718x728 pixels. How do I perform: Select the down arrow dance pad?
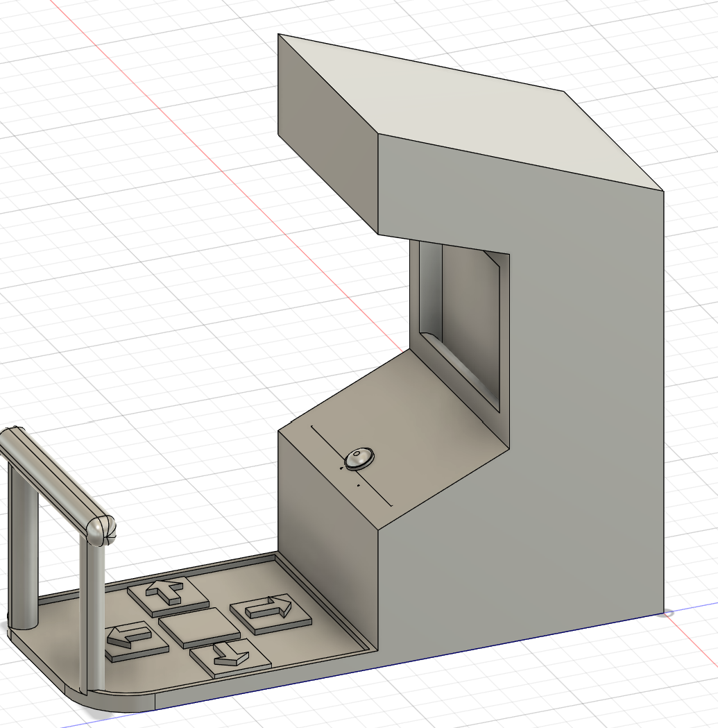click(x=231, y=659)
